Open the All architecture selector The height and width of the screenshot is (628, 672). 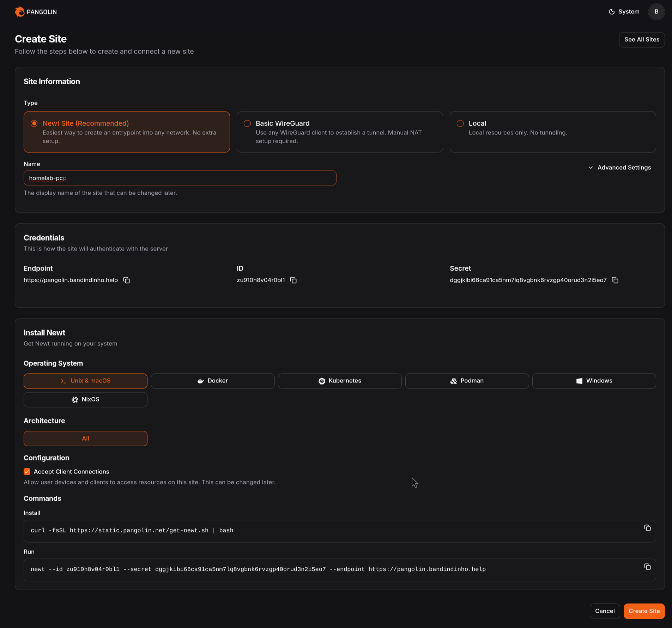[x=85, y=439]
